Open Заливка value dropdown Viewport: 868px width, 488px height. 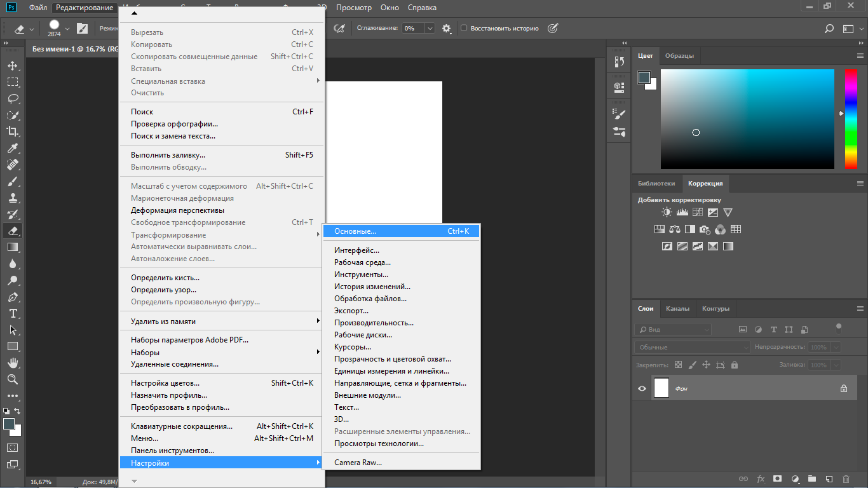pyautogui.click(x=836, y=365)
